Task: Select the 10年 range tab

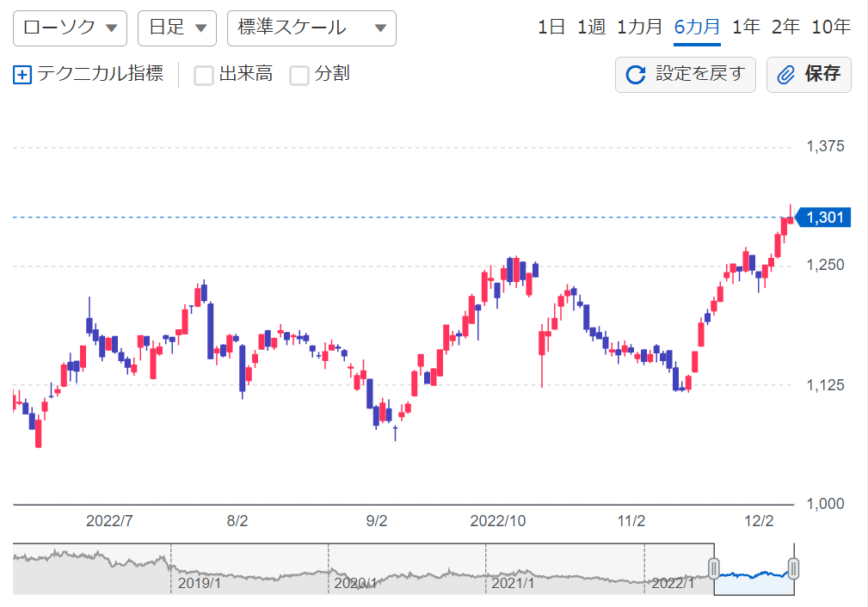Action: click(831, 27)
